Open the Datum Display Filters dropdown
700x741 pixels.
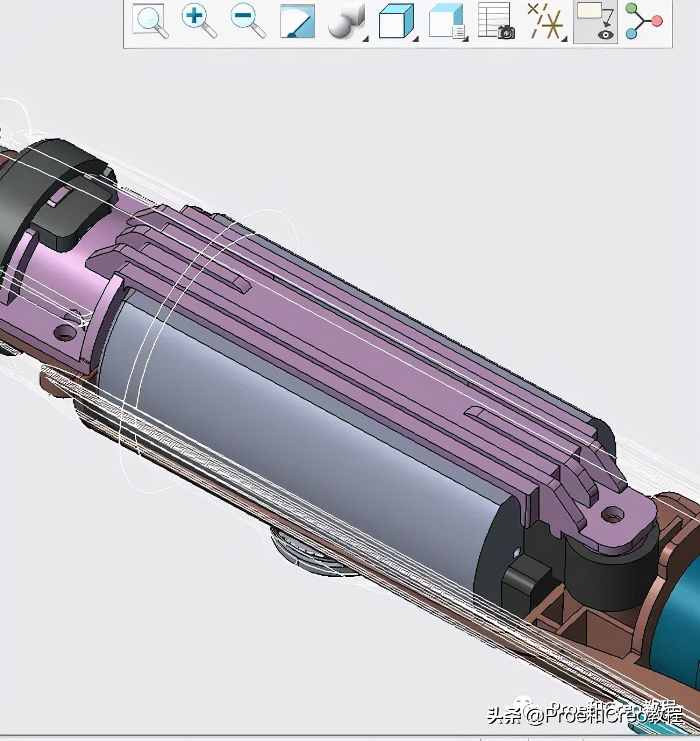(x=547, y=22)
